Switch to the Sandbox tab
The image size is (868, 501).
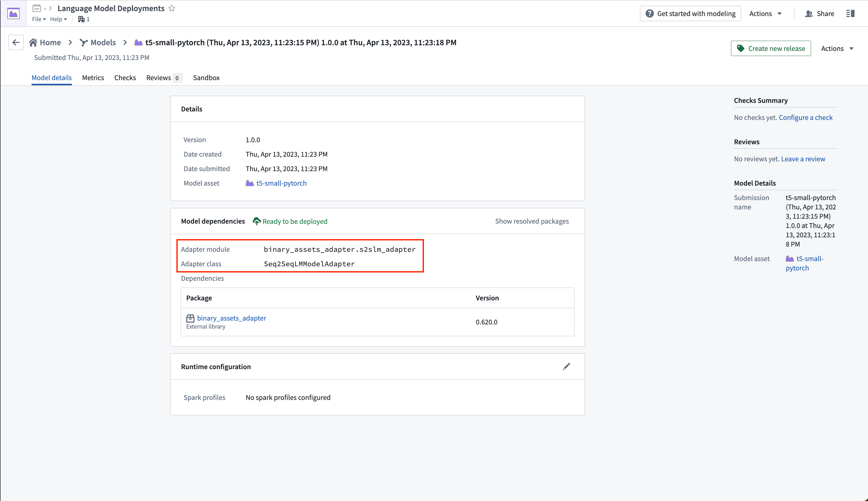pos(206,78)
